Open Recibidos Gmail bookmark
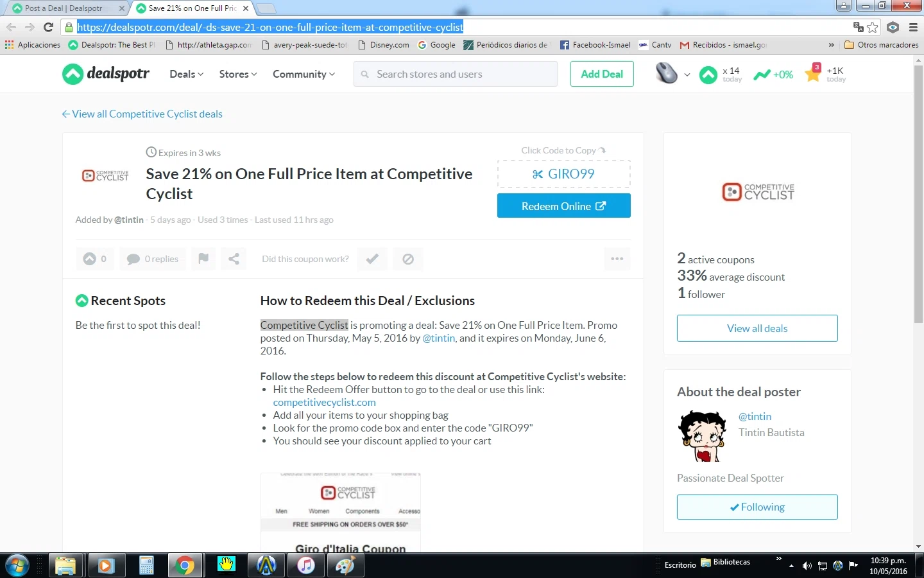This screenshot has width=924, height=578. [723, 45]
